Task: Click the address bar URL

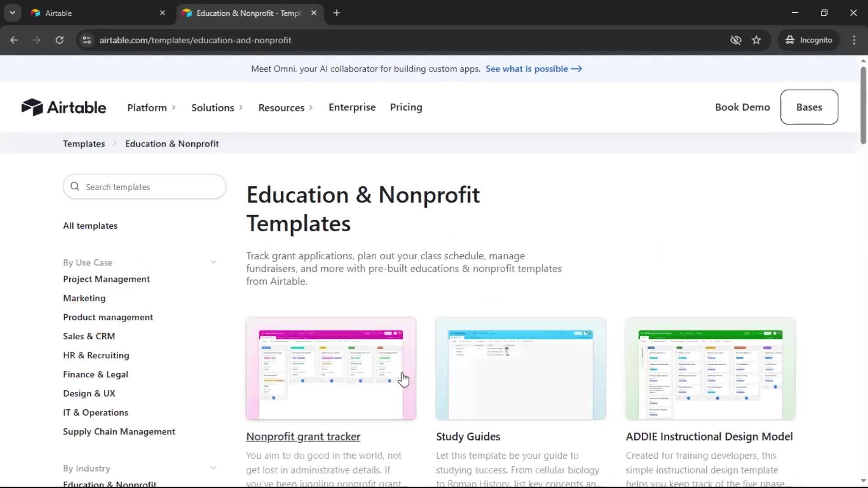Action: click(x=195, y=40)
